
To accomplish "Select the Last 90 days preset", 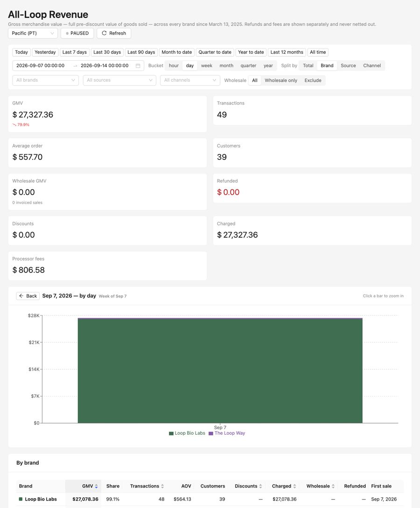I will (141, 52).
